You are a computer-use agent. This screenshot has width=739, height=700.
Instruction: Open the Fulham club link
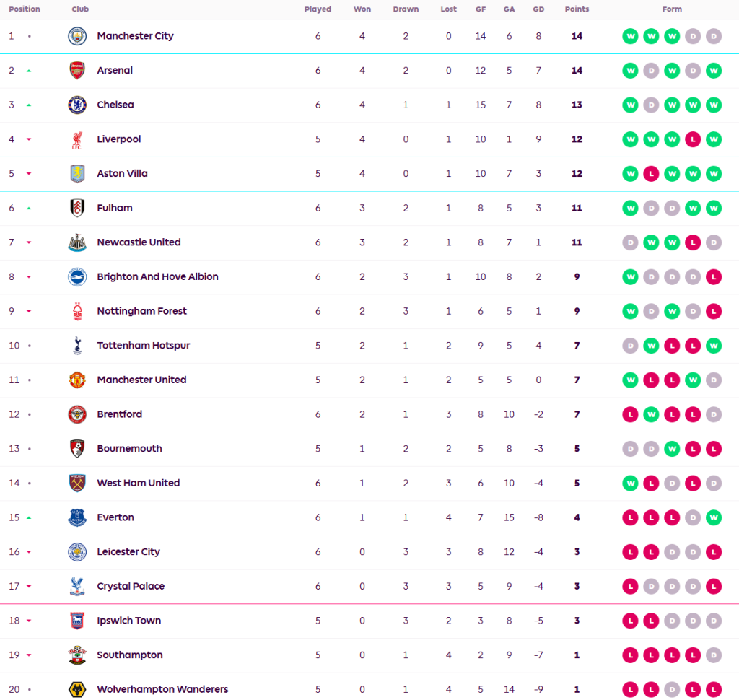pos(115,208)
